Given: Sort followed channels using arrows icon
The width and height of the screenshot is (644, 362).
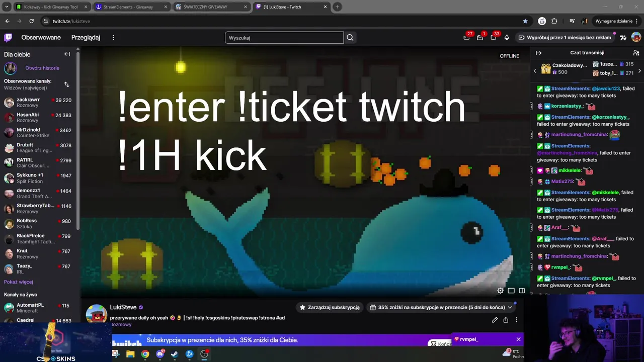Looking at the screenshot, I should pyautogui.click(x=67, y=84).
